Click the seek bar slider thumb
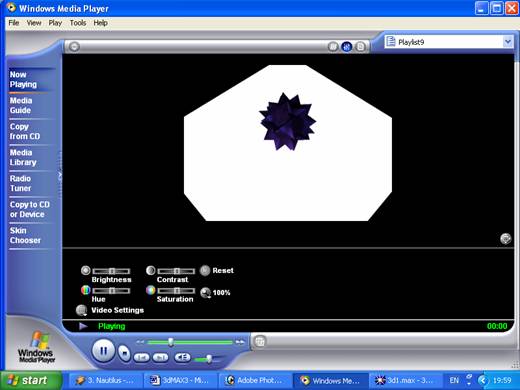520x390 pixels. point(171,342)
